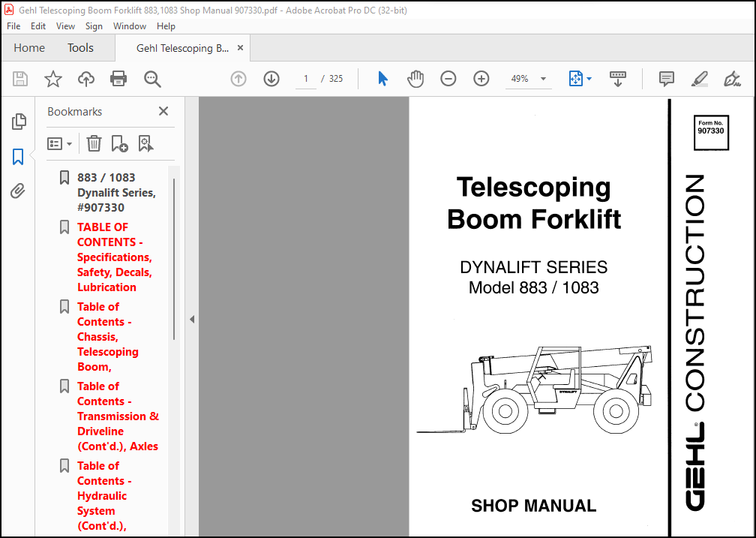
Task: Zoom out with minus icon
Action: pos(448,79)
